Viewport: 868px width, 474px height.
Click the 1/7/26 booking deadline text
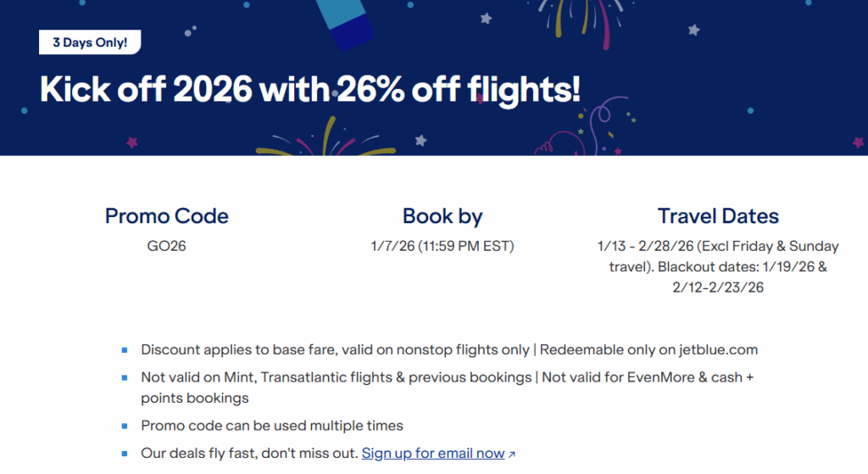pos(442,247)
